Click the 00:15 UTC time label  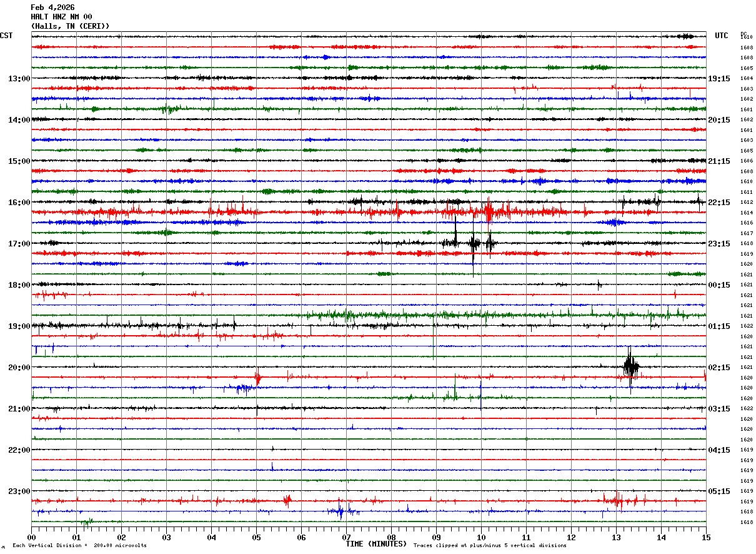point(719,285)
